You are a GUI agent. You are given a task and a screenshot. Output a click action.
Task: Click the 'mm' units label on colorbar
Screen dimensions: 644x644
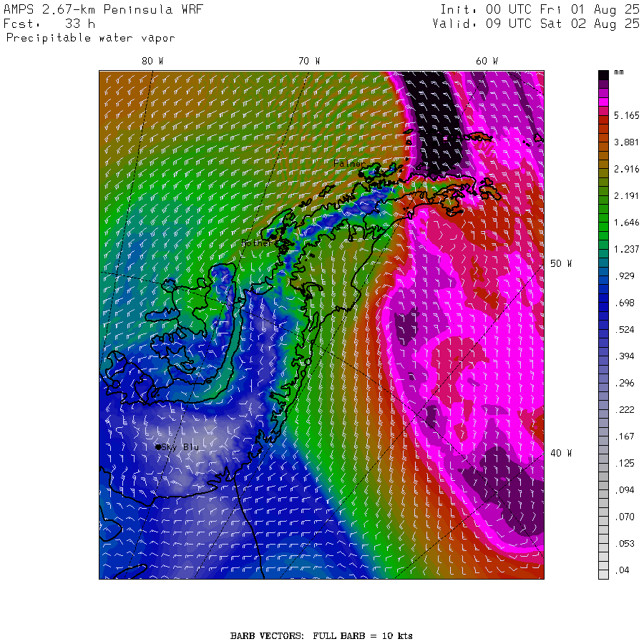(618, 72)
